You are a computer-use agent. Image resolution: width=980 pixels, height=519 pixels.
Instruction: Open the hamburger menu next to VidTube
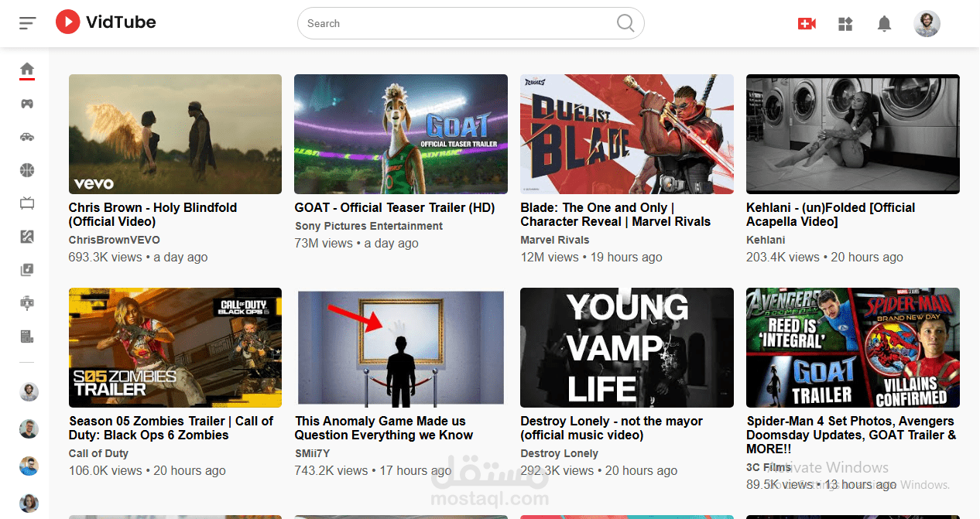tap(28, 23)
